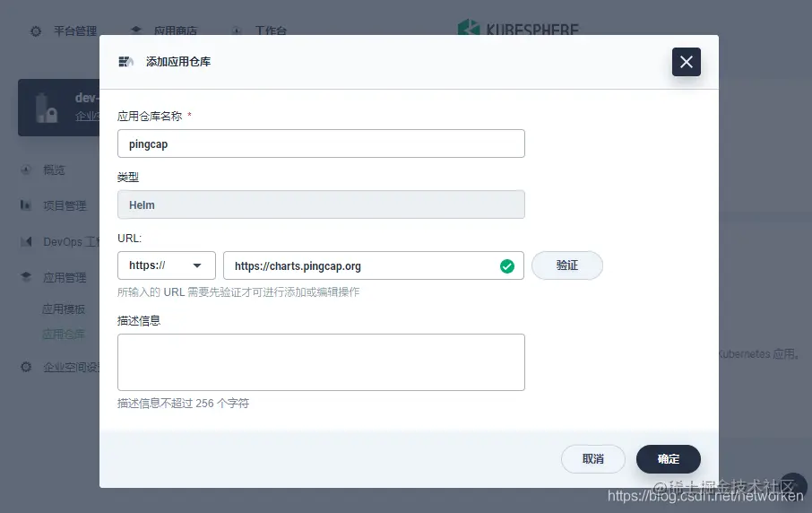Click the 取消 cancel button
Image resolution: width=812 pixels, height=513 pixels.
[x=593, y=458]
